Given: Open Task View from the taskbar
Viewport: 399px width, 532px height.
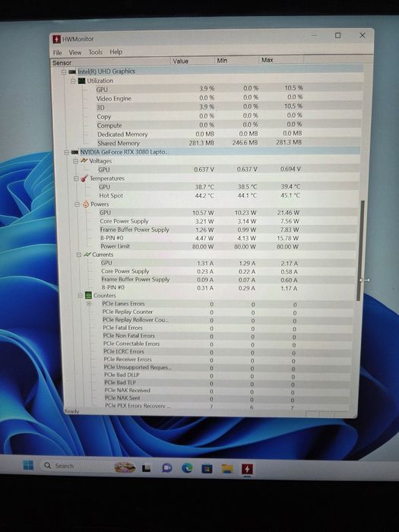Looking at the screenshot, I should tap(146, 468).
